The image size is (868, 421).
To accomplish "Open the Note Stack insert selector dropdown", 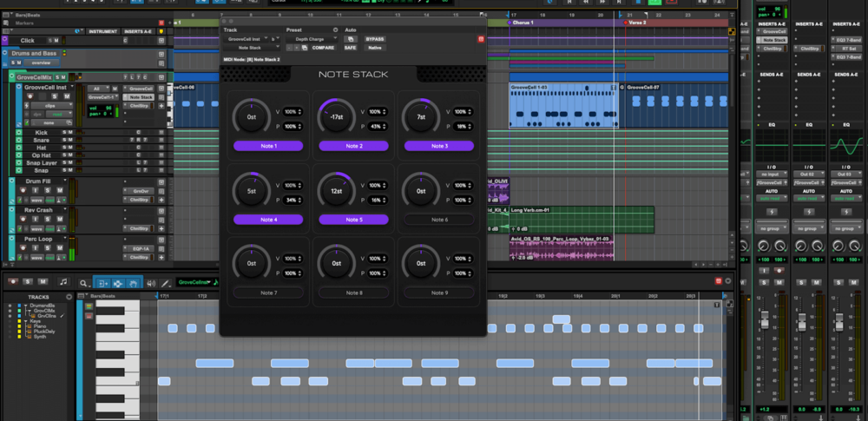I will (x=252, y=48).
